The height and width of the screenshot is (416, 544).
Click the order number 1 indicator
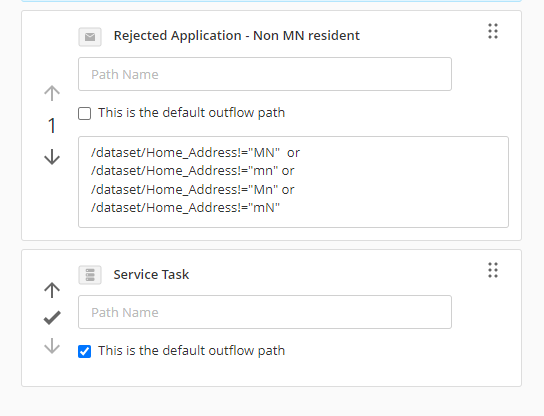pyautogui.click(x=52, y=125)
